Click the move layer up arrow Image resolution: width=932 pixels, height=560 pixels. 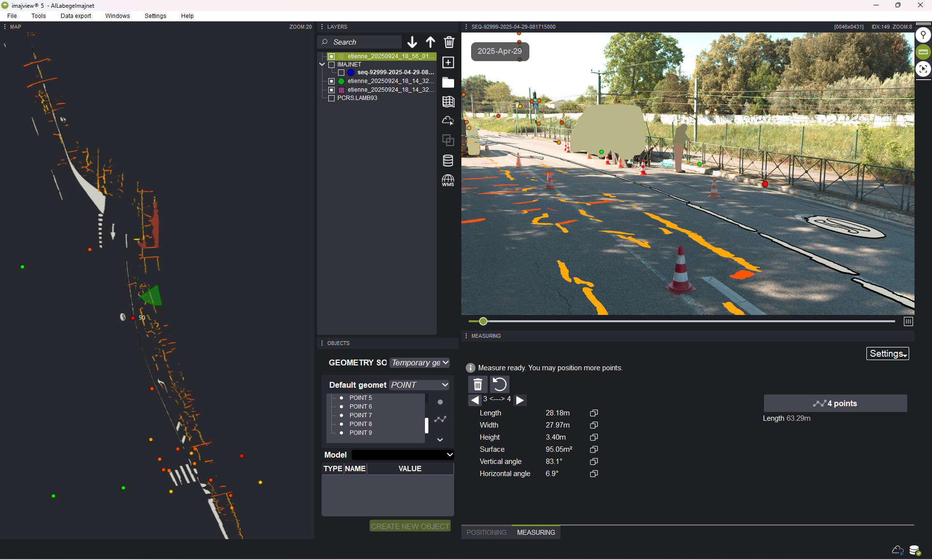[x=430, y=42]
